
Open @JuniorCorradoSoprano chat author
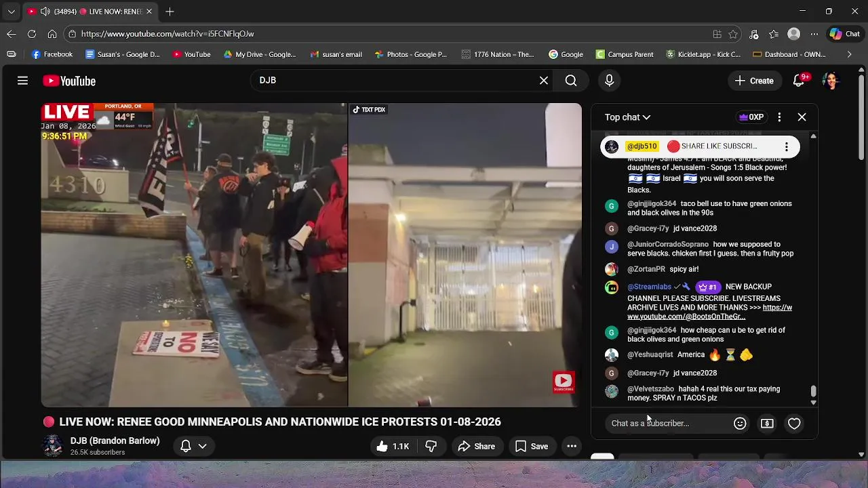point(668,245)
